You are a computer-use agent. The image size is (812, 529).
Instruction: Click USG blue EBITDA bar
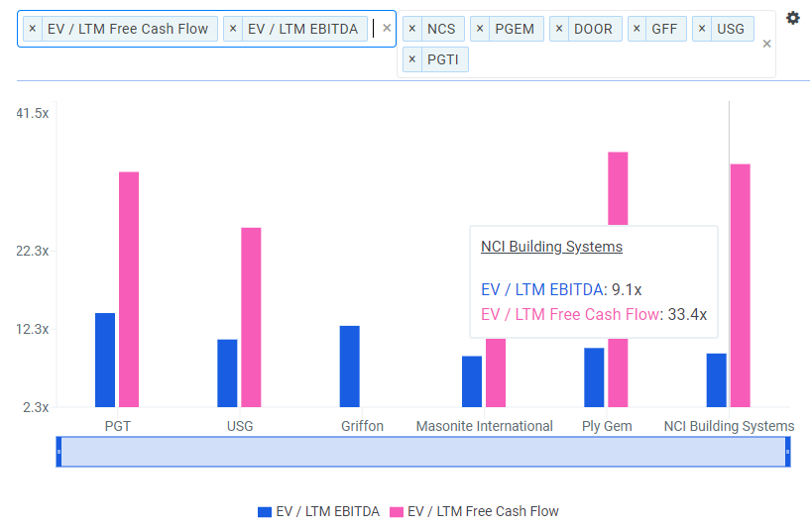click(227, 373)
